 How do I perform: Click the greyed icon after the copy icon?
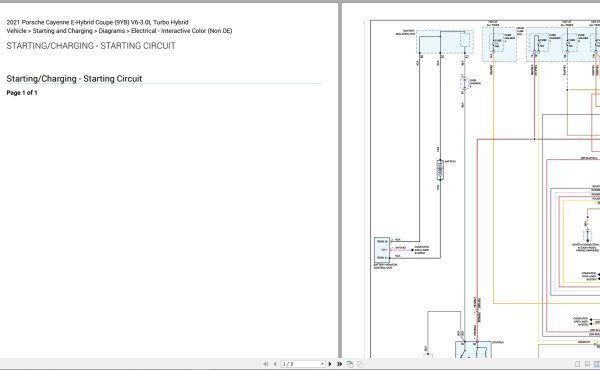(360, 364)
